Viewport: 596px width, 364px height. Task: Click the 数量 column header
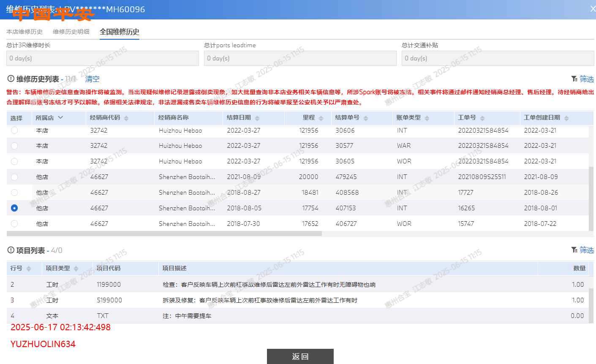(x=580, y=268)
